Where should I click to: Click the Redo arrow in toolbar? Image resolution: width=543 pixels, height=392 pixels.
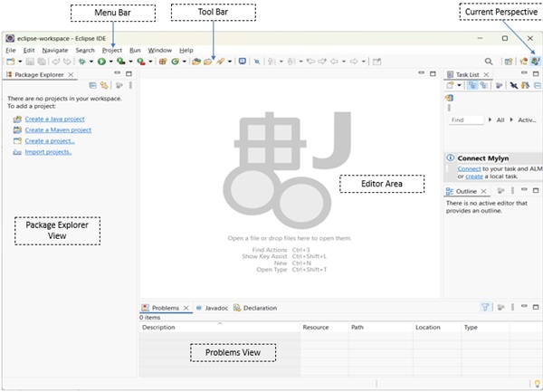click(67, 62)
